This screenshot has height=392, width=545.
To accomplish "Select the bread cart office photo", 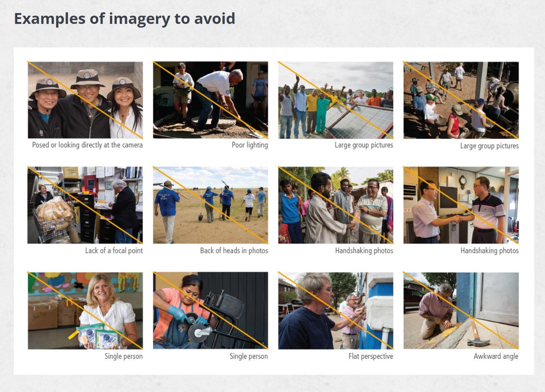I will 85,205.
